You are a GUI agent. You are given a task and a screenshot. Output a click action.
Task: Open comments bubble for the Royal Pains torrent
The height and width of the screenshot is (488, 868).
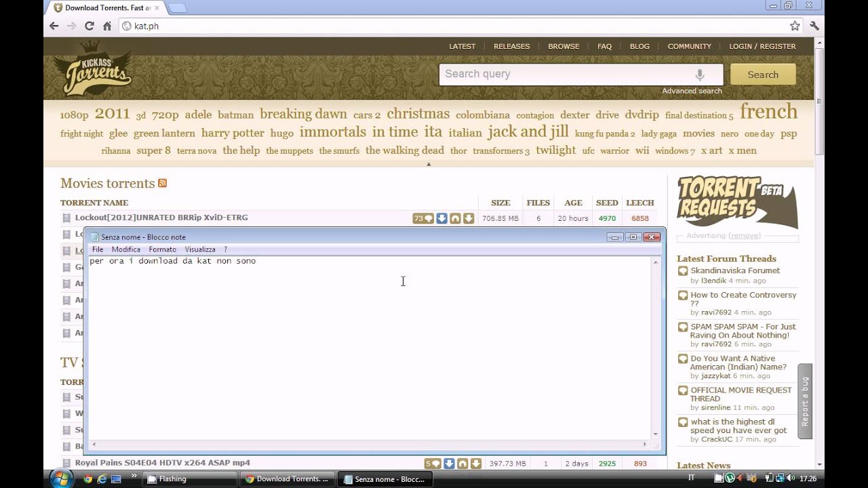[x=433, y=464]
